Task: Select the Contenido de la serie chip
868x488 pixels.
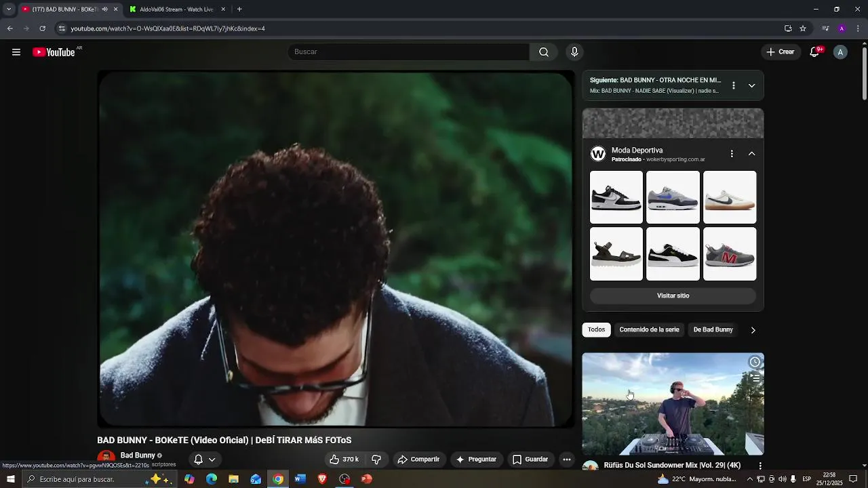Action: pos(649,329)
